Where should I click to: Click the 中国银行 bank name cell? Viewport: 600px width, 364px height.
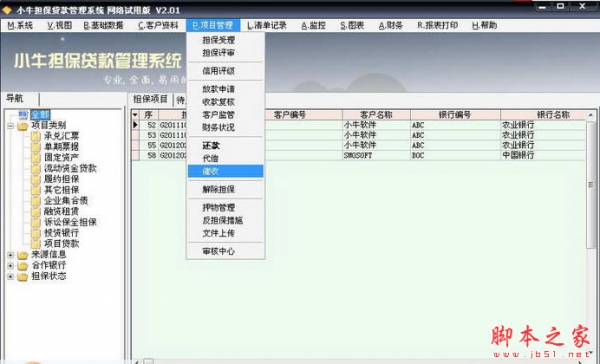pyautogui.click(x=543, y=155)
